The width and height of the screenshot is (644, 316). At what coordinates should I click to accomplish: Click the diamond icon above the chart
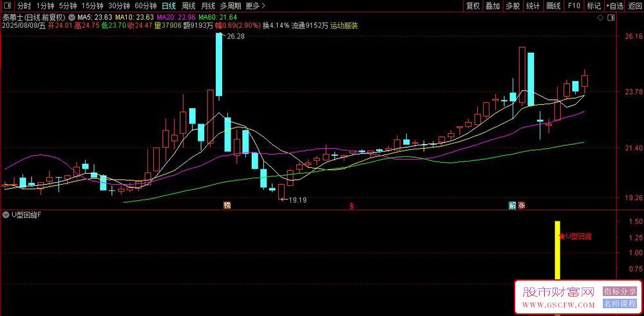click(600, 17)
